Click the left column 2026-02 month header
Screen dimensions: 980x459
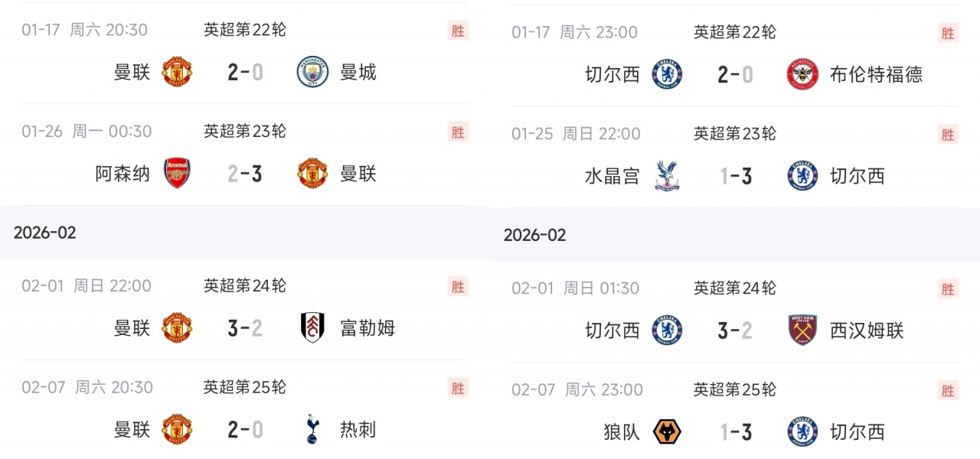[45, 233]
